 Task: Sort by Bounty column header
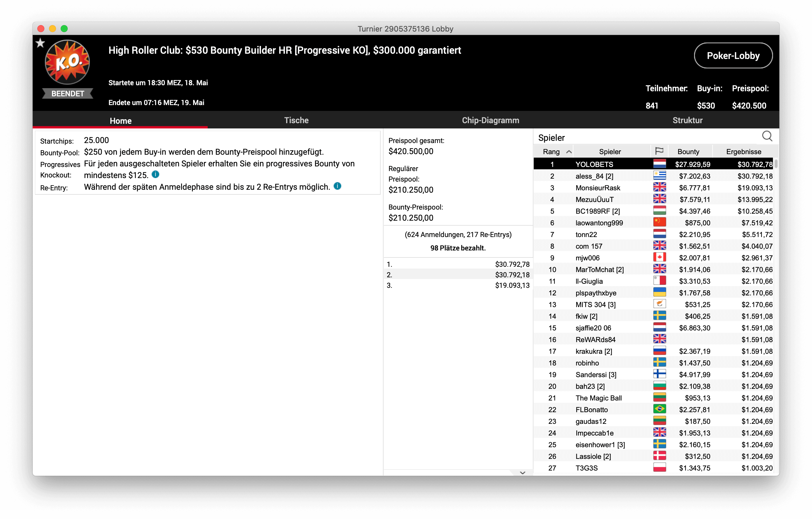click(688, 151)
